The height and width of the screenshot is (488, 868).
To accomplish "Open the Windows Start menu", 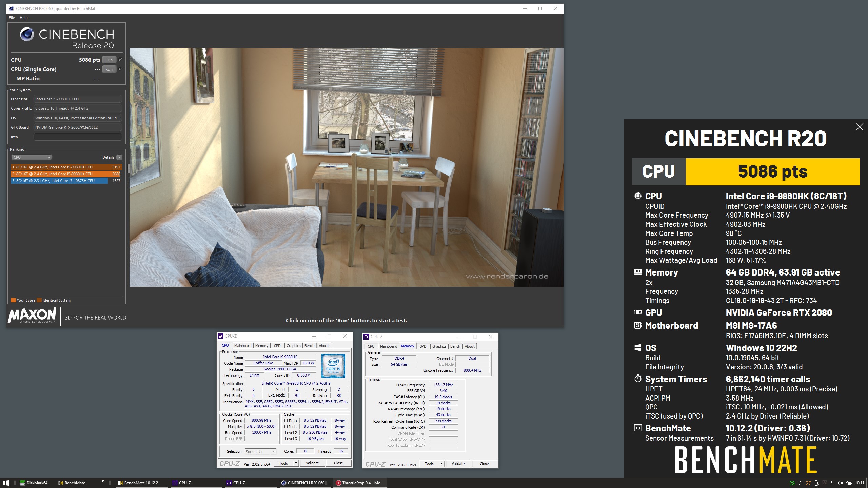I will click(x=6, y=483).
